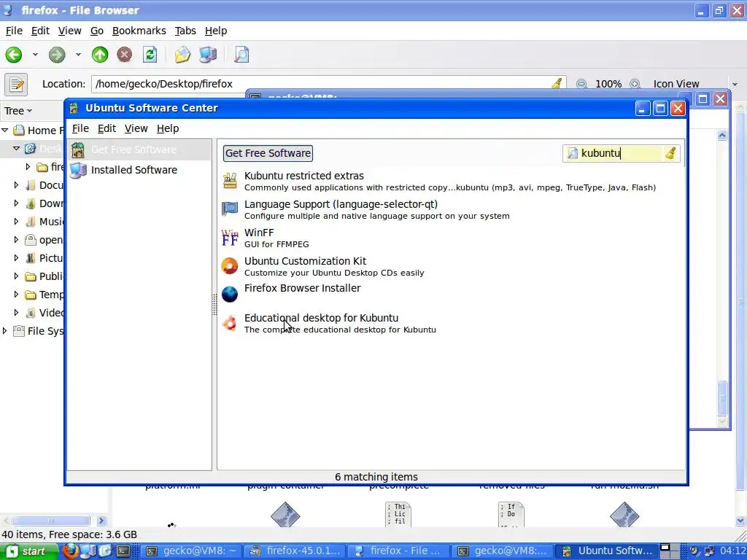
Task: Expand the Public tree node
Action: pos(16,276)
